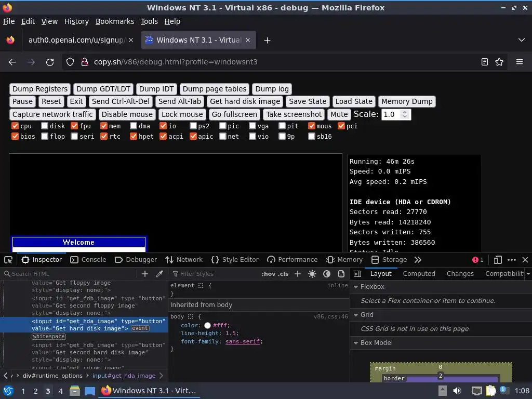Enable the disk log checkbox
Viewport: 532px width, 399px height.
45,126
